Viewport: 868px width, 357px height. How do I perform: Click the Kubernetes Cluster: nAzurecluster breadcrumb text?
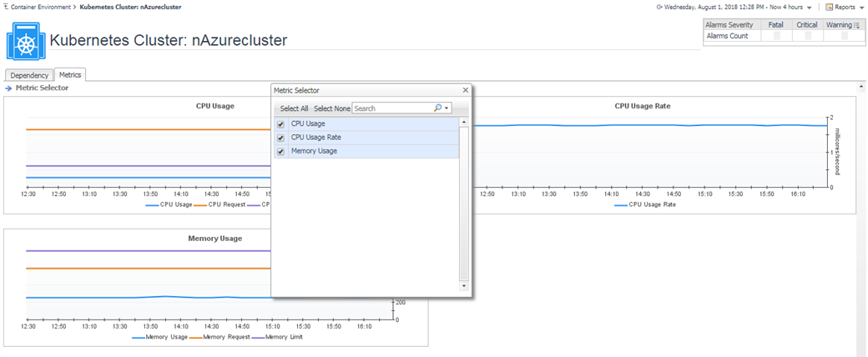click(130, 8)
